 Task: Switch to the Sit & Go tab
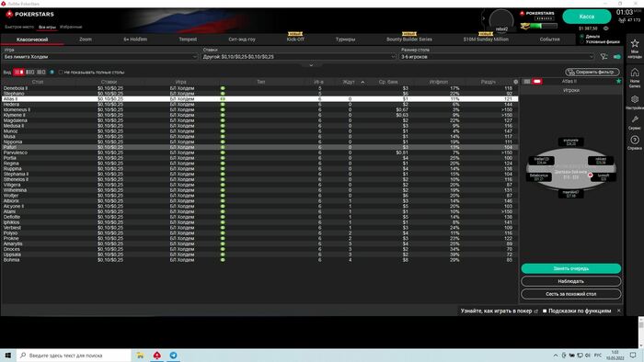point(241,40)
